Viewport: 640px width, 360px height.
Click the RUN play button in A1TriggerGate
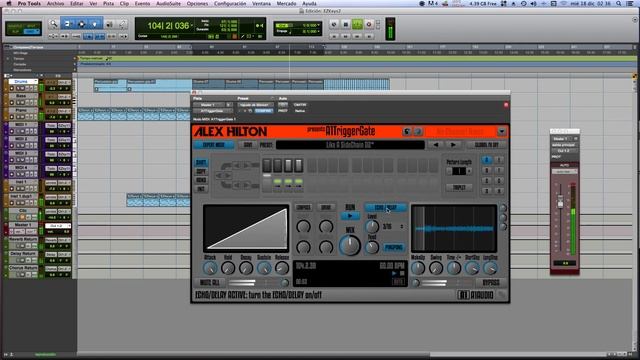click(350, 216)
